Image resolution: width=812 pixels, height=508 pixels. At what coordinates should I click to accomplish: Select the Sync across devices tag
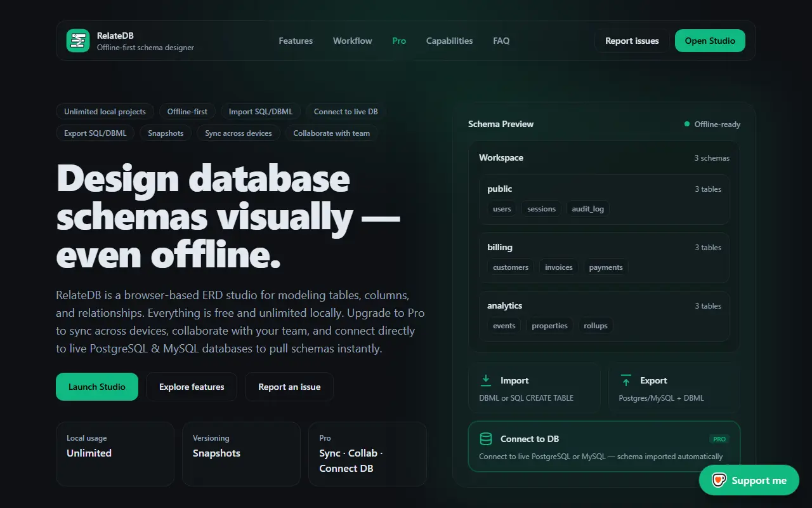239,133
